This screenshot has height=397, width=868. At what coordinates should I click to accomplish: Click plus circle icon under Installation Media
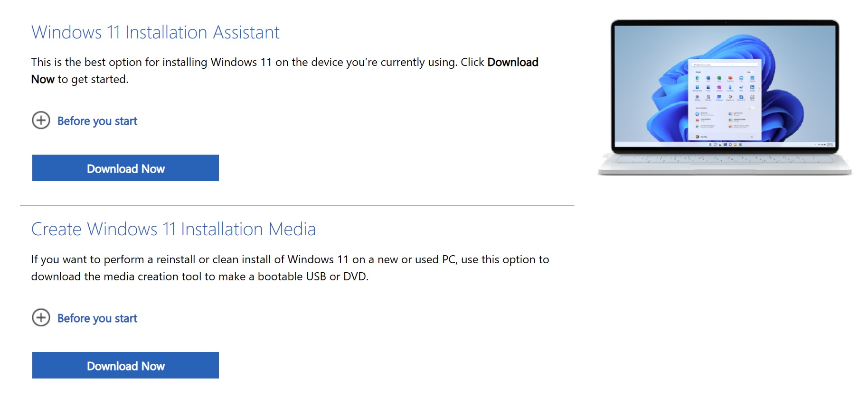[x=41, y=318]
